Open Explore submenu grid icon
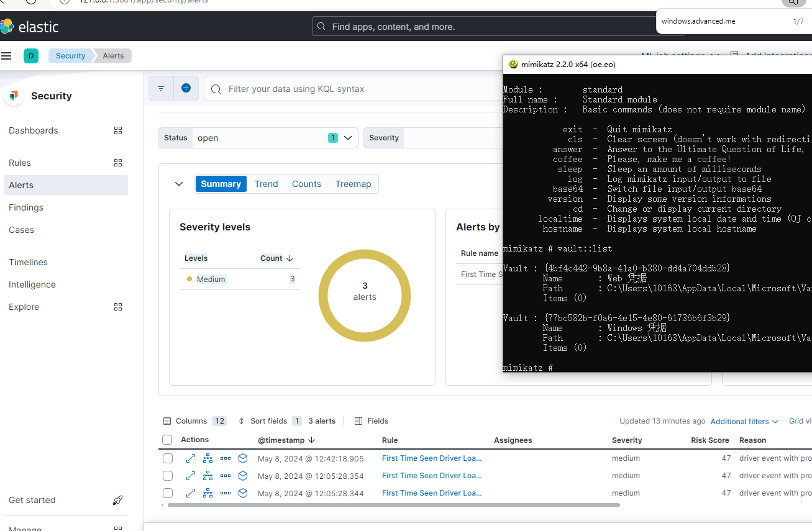 118,307
